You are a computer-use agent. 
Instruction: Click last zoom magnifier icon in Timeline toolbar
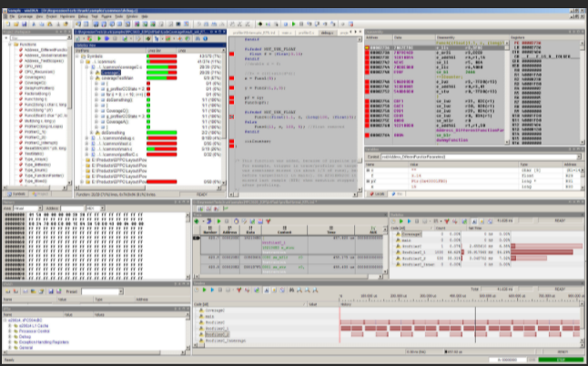pos(315,290)
